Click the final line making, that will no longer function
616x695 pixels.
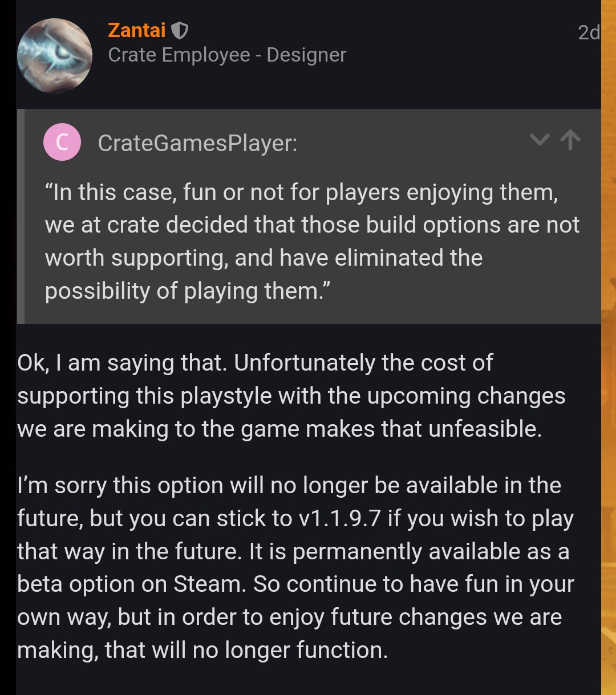click(x=202, y=650)
